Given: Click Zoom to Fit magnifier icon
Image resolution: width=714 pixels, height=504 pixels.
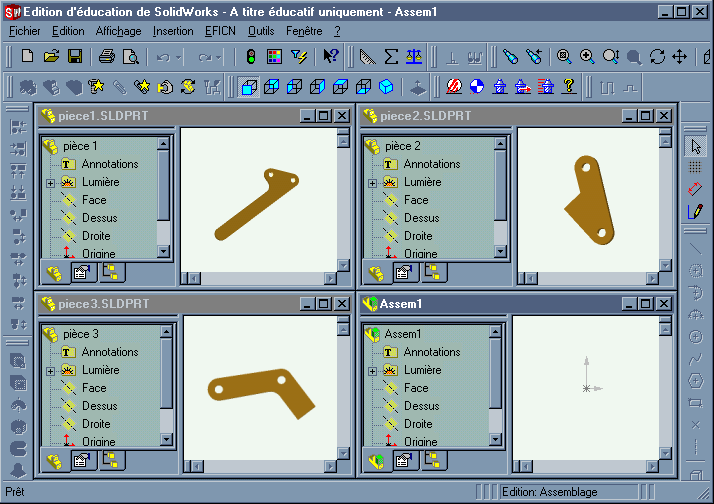Looking at the screenshot, I should click(564, 56).
